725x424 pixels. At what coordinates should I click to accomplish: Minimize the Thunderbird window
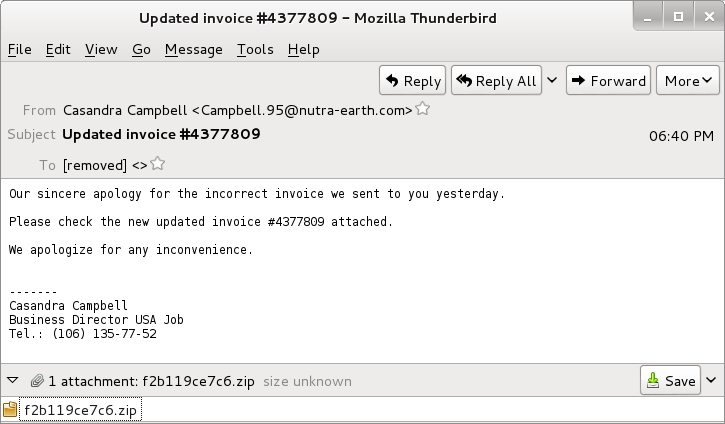point(647,18)
